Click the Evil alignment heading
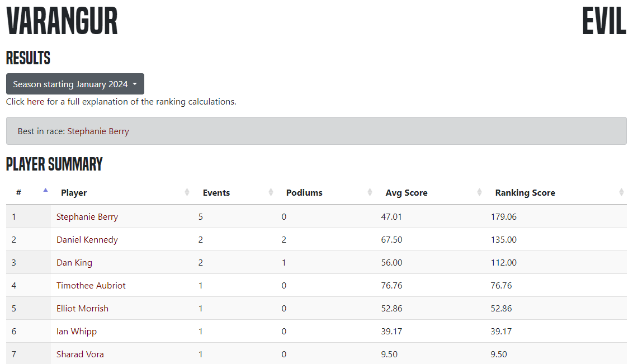The height and width of the screenshot is (364, 633). 604,22
